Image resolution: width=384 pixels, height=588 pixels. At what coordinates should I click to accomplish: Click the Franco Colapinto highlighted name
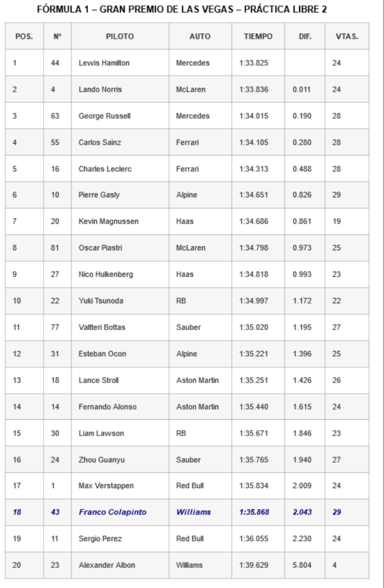tap(113, 512)
